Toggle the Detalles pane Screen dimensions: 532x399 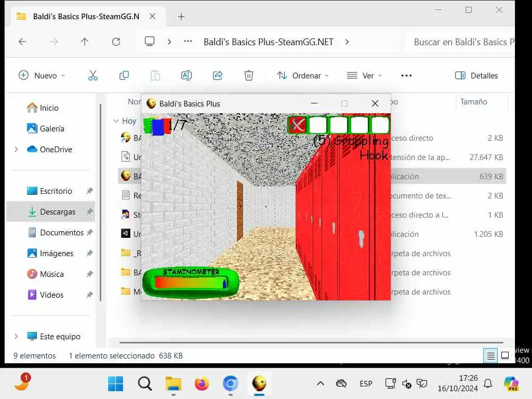pos(476,75)
